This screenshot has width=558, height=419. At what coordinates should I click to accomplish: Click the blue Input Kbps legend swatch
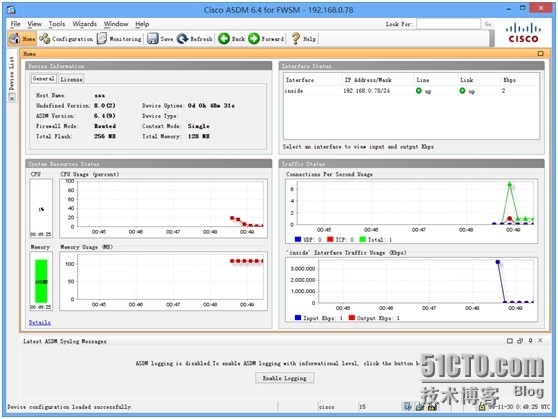pyautogui.click(x=298, y=318)
